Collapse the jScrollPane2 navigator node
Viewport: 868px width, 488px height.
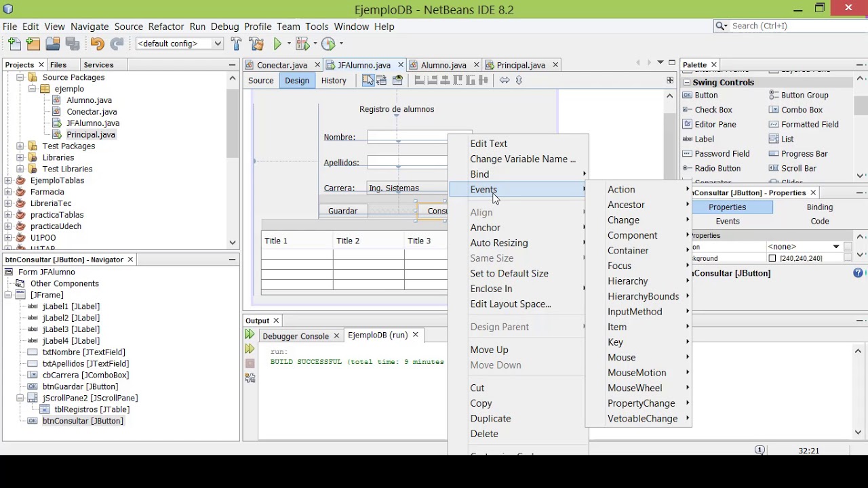pos(20,398)
